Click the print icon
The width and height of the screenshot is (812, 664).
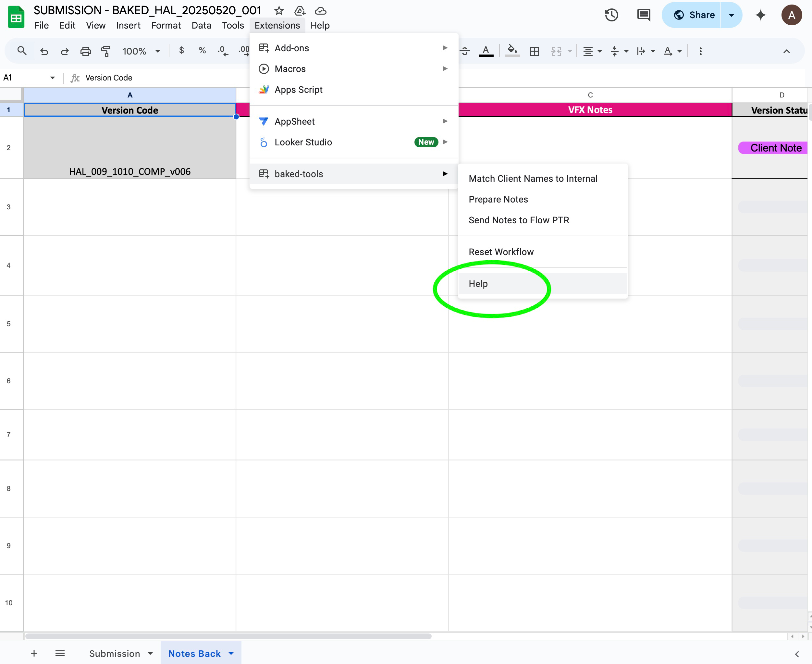[x=85, y=51]
